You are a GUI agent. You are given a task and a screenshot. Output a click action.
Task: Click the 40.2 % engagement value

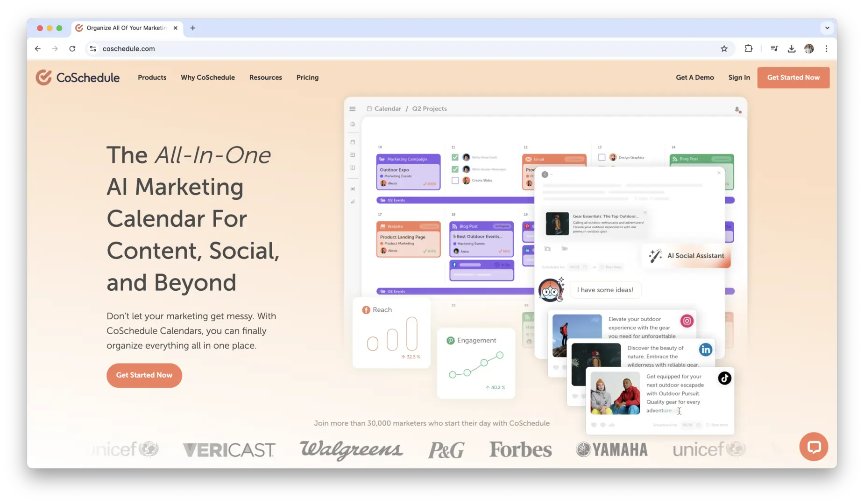pyautogui.click(x=495, y=388)
